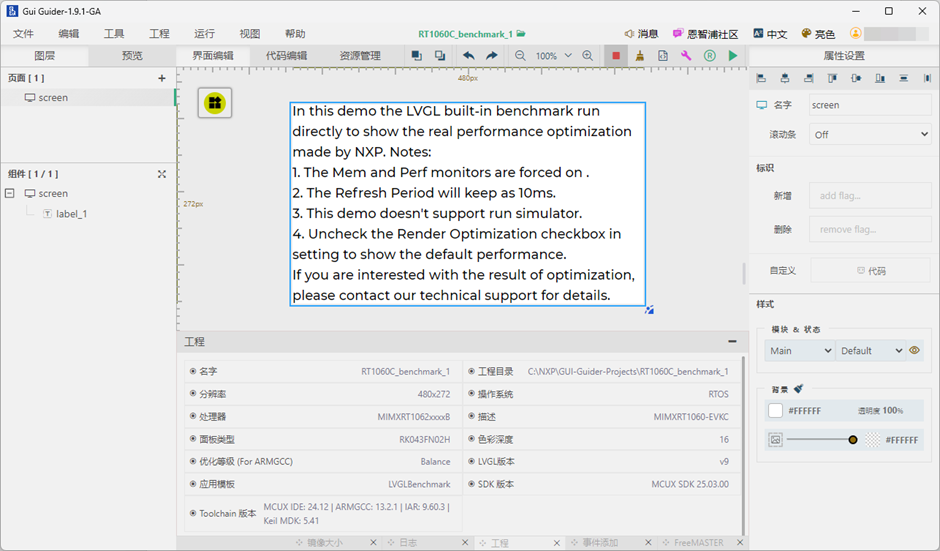Viewport: 940px width, 551px height.
Task: Open the Main style part dropdown
Action: click(800, 351)
